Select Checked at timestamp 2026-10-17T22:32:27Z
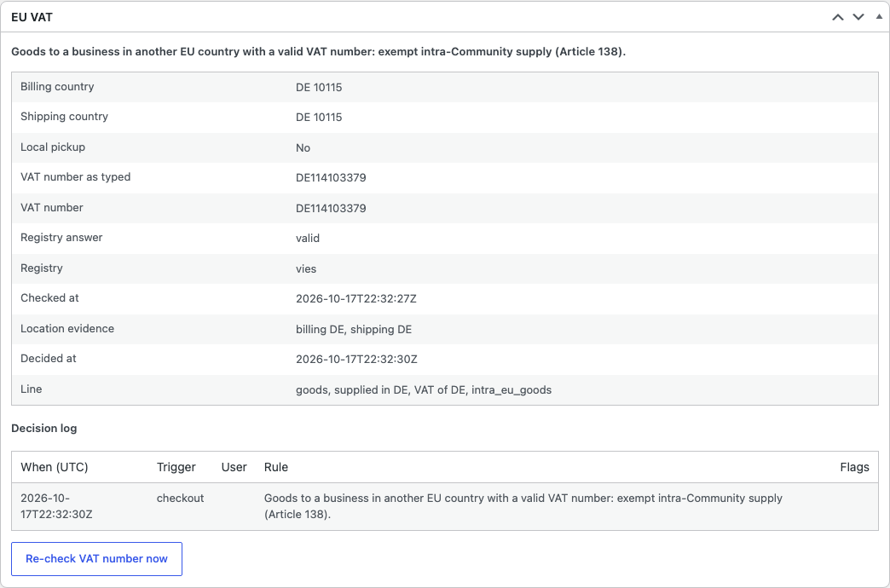Viewport: 890px width, 588px height. tap(356, 298)
